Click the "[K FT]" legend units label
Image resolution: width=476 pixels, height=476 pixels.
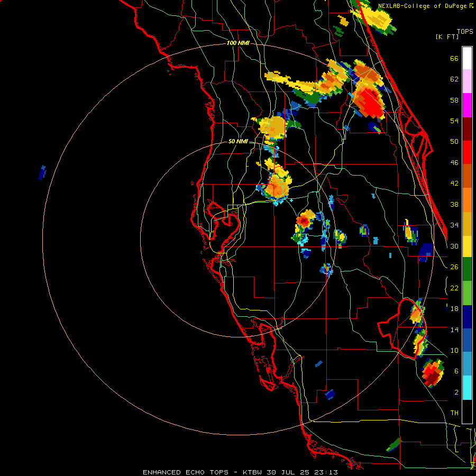point(447,36)
